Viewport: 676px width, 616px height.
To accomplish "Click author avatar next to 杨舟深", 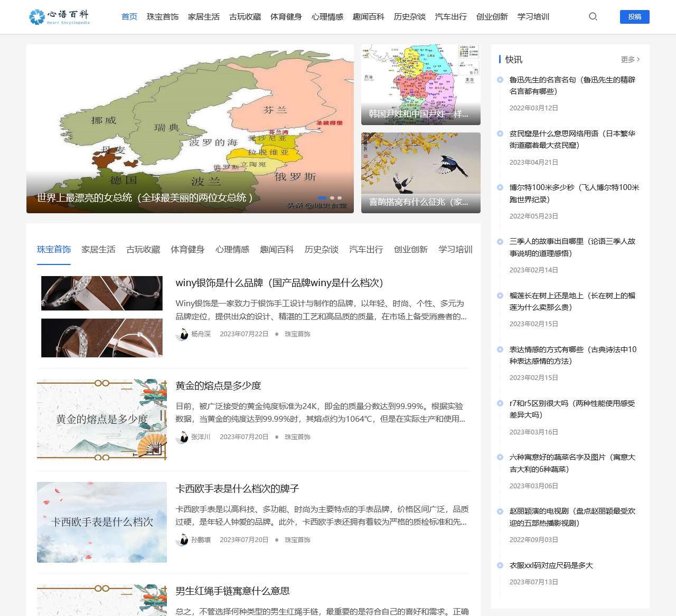I will point(182,334).
